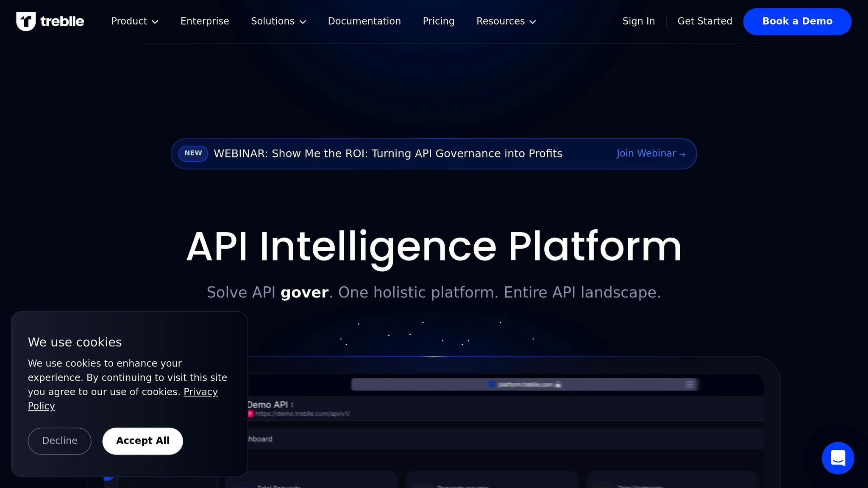Decline cookies in the banner
The image size is (868, 488).
59,441
